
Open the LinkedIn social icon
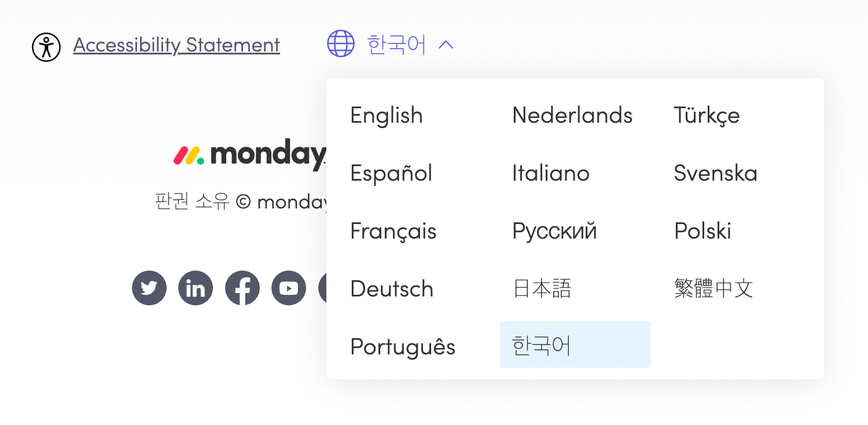[x=196, y=288]
